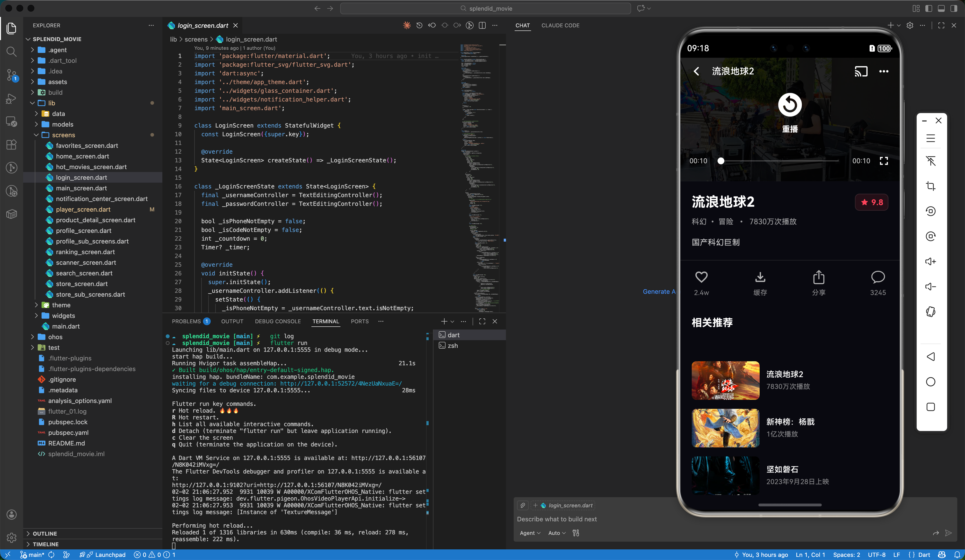Viewport: 965px width, 560px height.
Task: Open player_screen.dart in the file tree
Action: (x=83, y=209)
